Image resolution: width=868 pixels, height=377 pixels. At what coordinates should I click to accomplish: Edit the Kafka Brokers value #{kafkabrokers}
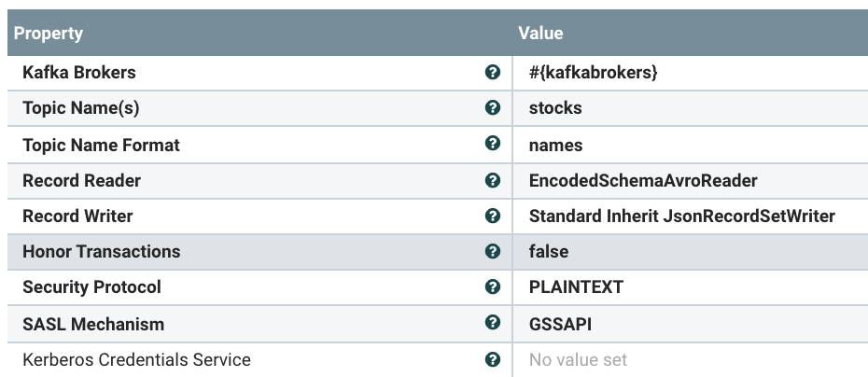click(594, 73)
